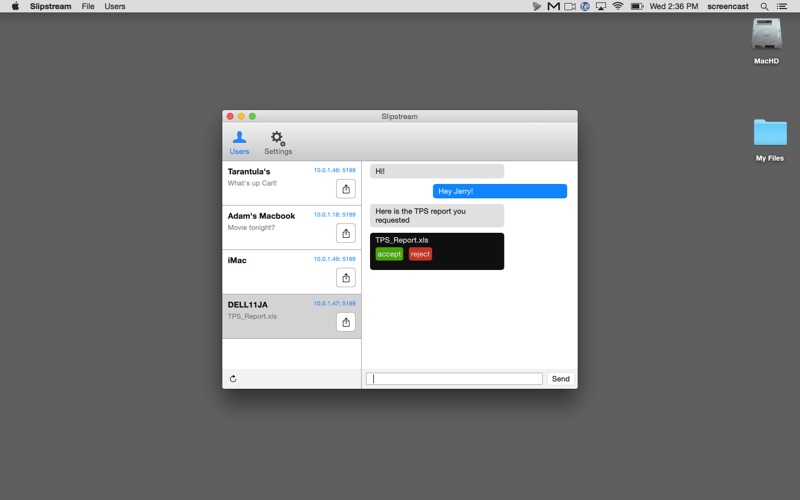Minimize the Slipstream window
Image resolution: width=800 pixels, height=500 pixels.
click(x=241, y=116)
